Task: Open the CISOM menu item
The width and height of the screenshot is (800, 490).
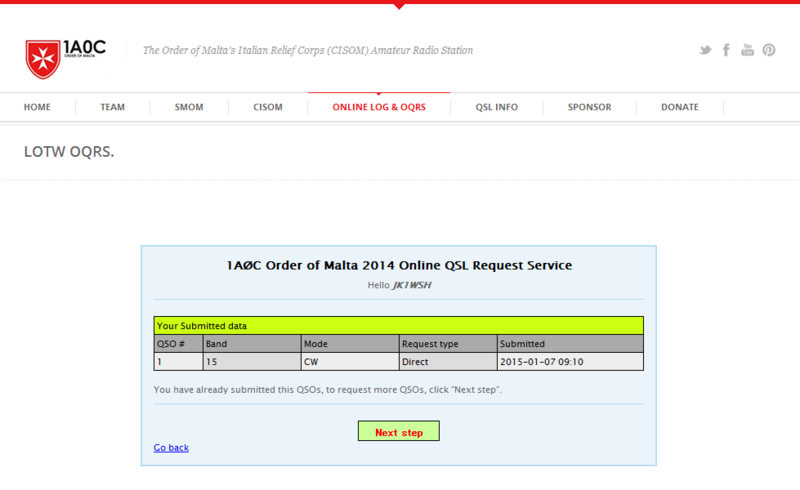Action: coord(268,107)
